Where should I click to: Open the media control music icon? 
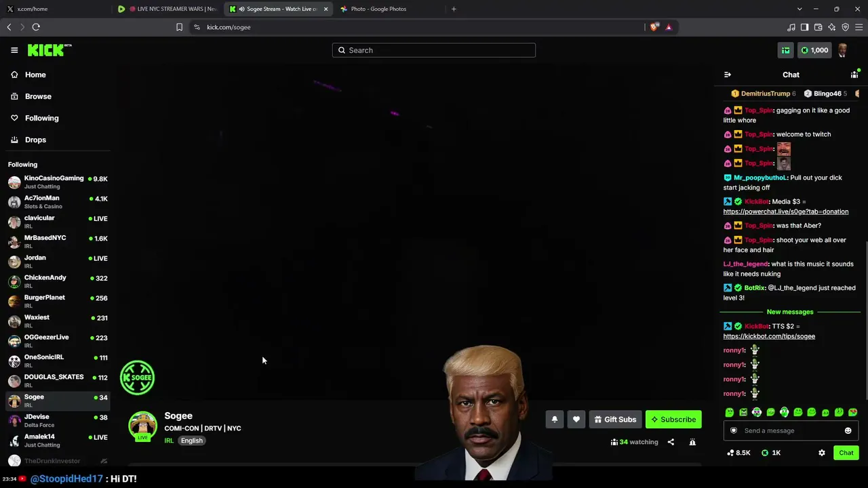791,27
